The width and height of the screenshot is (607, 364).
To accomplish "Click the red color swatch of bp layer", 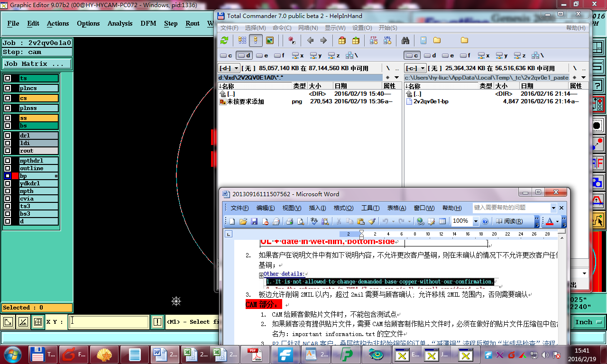I will (x=15, y=176).
